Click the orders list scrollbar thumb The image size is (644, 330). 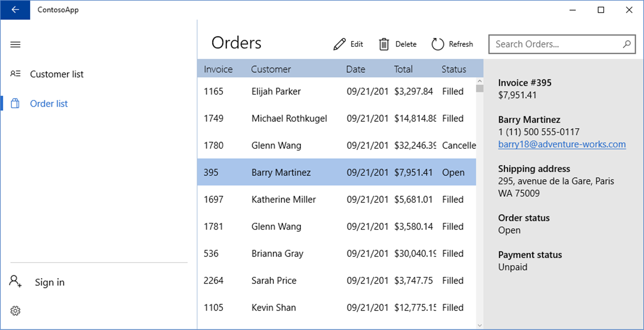coord(480,88)
